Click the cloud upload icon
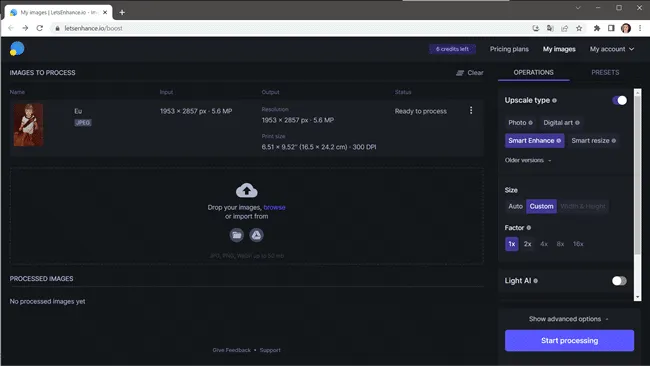The width and height of the screenshot is (650, 366). 247,190
